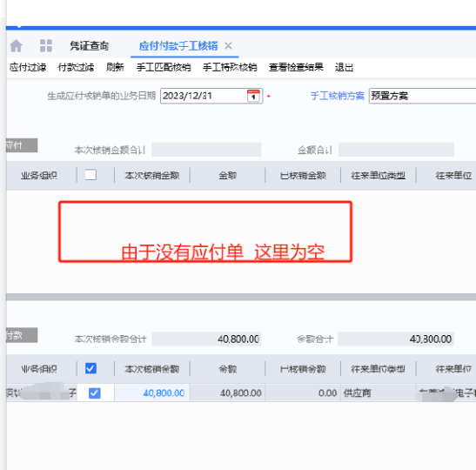The height and width of the screenshot is (470, 476).
Task: Click 业务组织 column header in 应付 grid
Action: click(39, 175)
